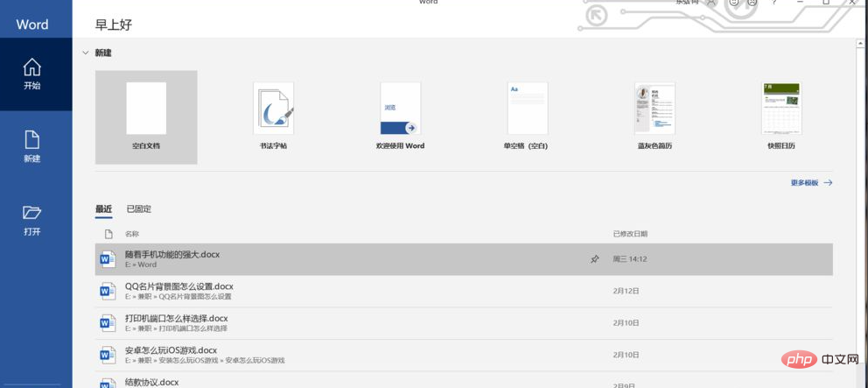Create a 空白文档 blank document
The width and height of the screenshot is (868, 388).
pyautogui.click(x=146, y=117)
